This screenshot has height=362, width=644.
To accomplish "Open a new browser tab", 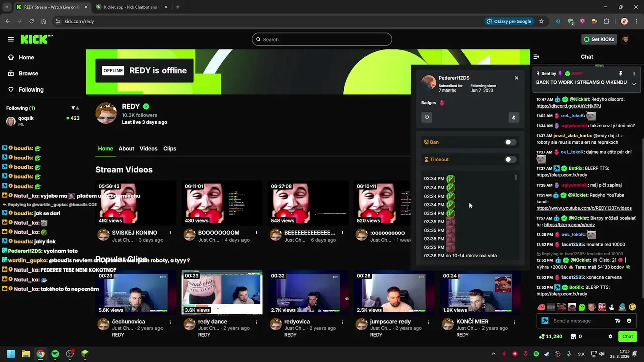I will coord(178,7).
